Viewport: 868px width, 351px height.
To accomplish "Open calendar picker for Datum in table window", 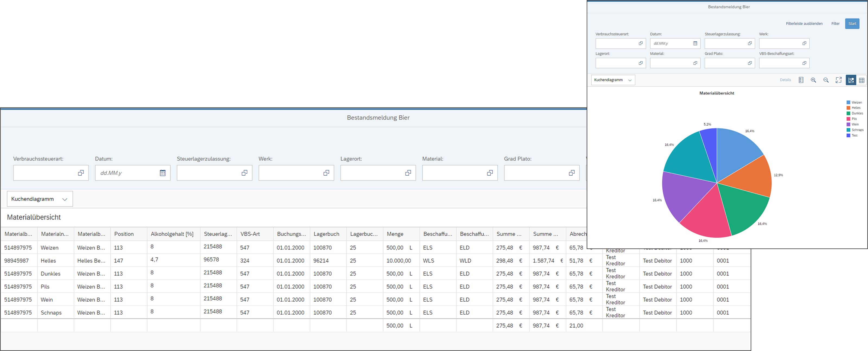I will [162, 173].
